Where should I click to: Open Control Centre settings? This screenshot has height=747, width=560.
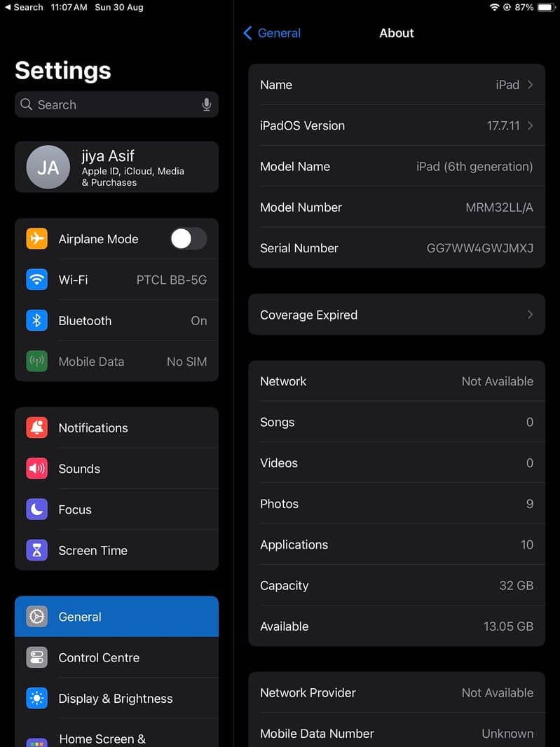click(x=117, y=657)
